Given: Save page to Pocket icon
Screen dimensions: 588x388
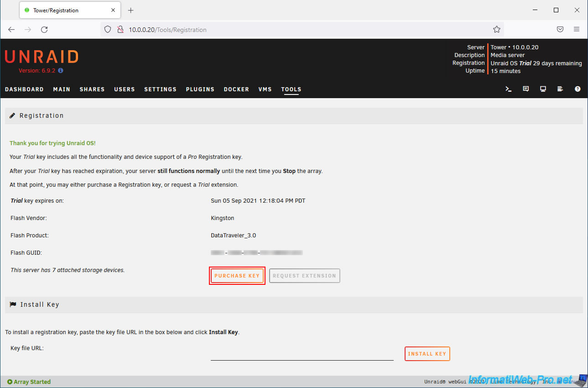Looking at the screenshot, I should click(x=560, y=30).
